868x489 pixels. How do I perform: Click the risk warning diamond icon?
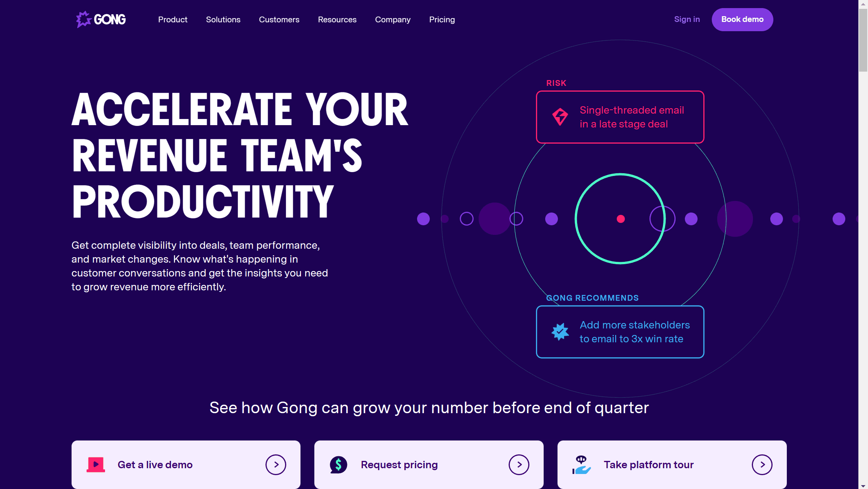pyautogui.click(x=560, y=117)
